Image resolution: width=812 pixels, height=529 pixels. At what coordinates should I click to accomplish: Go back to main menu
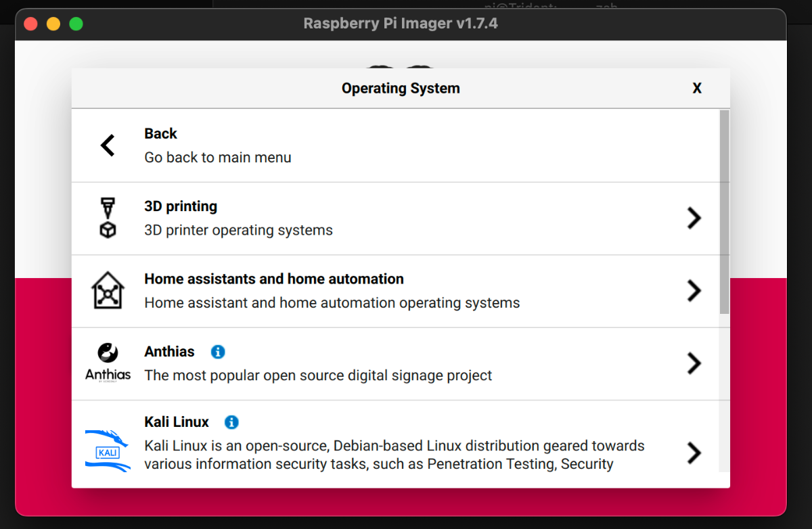click(395, 145)
